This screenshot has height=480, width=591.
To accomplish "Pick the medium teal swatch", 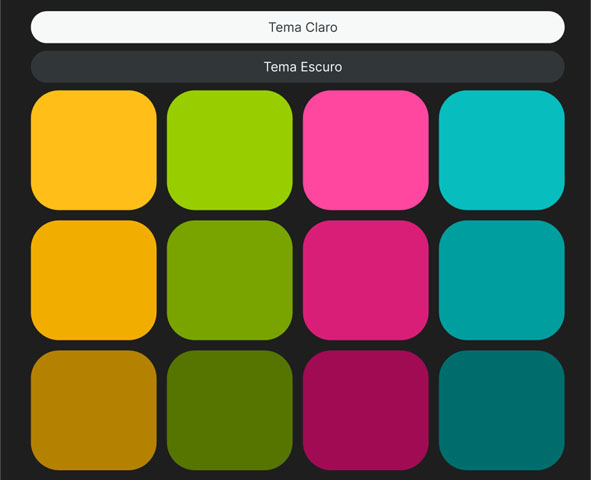I will [x=502, y=280].
